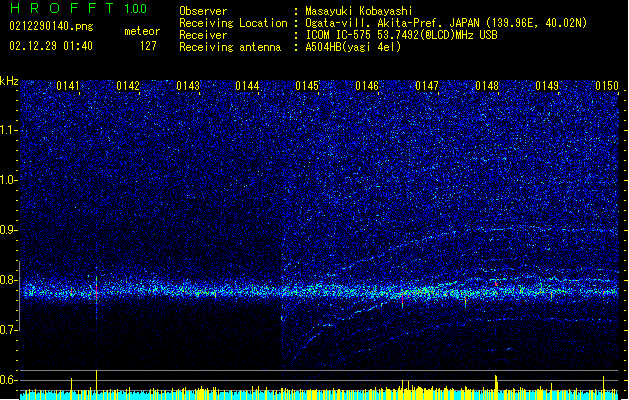Click the version number 1.00
Image resolution: width=629 pixels, height=400 pixels.
pos(136,9)
